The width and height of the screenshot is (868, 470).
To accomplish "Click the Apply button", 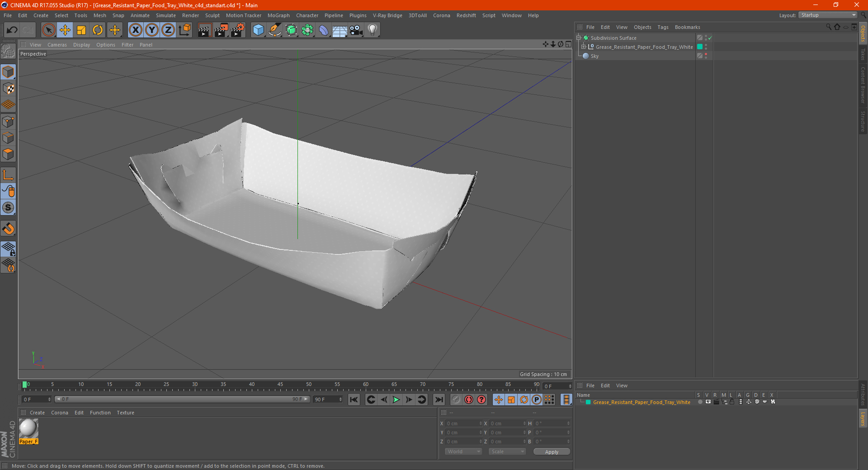I will point(552,451).
